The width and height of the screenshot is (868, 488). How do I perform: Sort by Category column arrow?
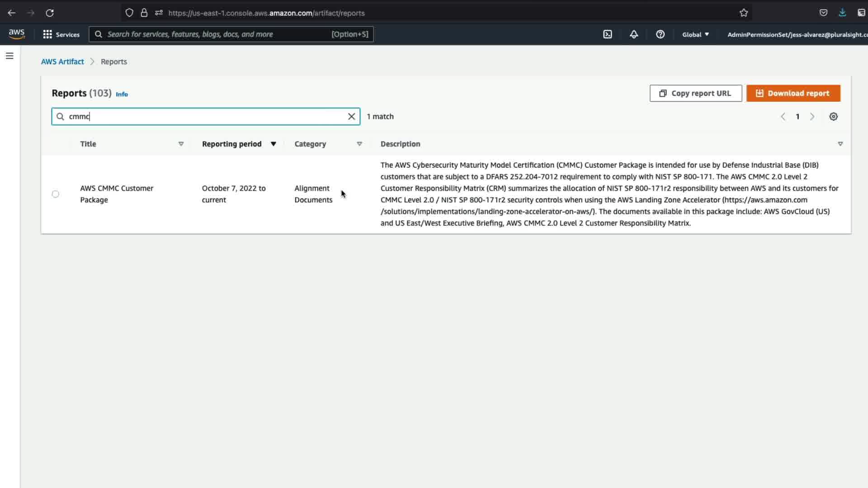pyautogui.click(x=359, y=144)
